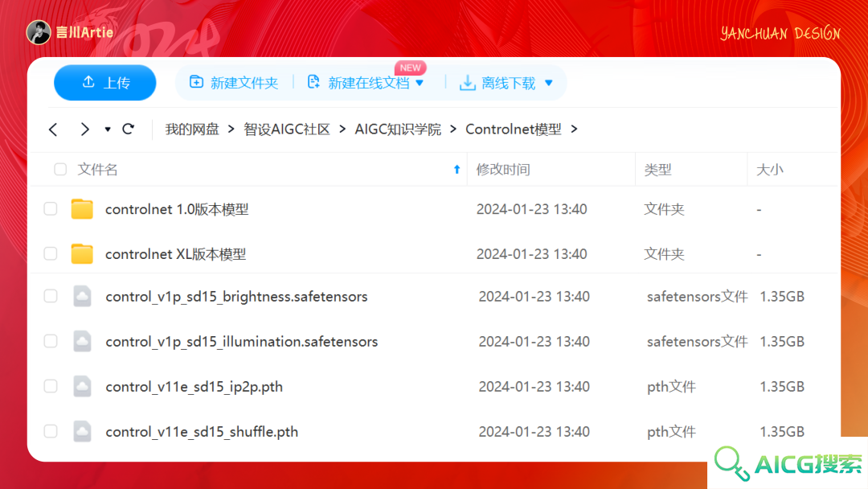Click the upload arrow icon in 上传
This screenshot has height=489, width=868.
click(88, 82)
